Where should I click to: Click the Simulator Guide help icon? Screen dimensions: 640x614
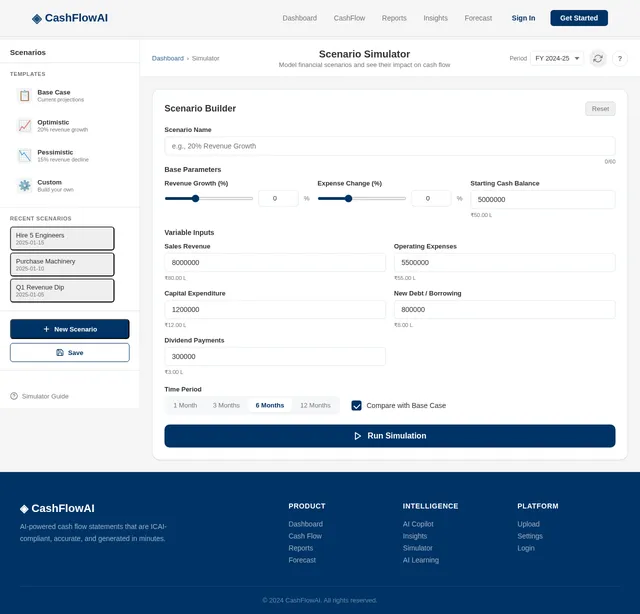point(14,396)
